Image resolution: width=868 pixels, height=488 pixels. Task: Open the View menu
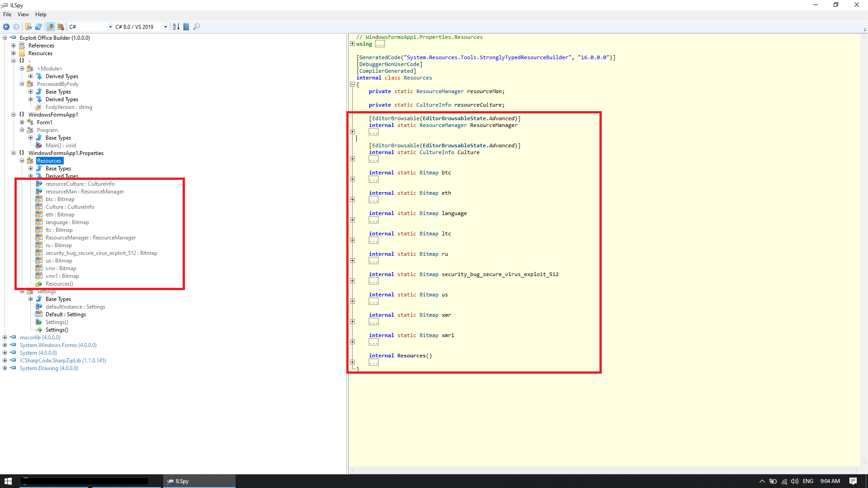point(23,14)
